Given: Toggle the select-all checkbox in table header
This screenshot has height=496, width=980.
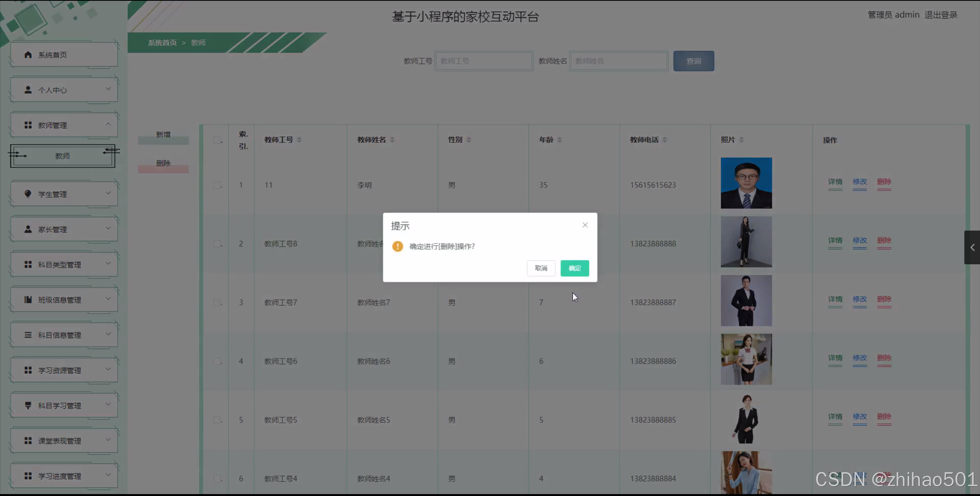Looking at the screenshot, I should point(217,140).
